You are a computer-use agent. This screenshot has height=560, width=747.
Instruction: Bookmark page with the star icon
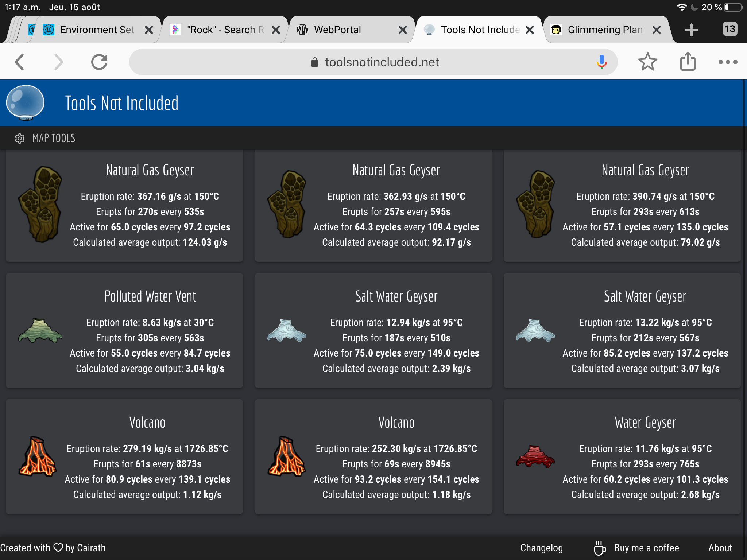(x=647, y=62)
